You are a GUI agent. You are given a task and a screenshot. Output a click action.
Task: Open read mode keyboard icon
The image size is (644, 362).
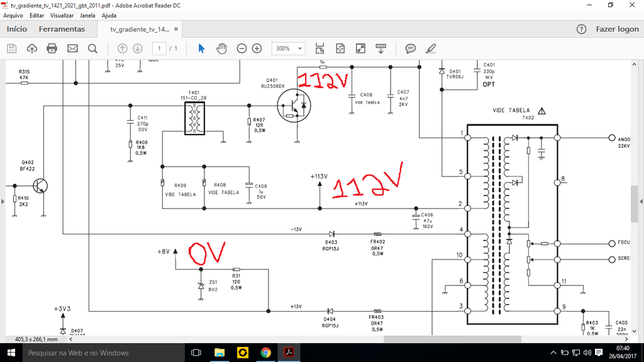pyautogui.click(x=380, y=48)
